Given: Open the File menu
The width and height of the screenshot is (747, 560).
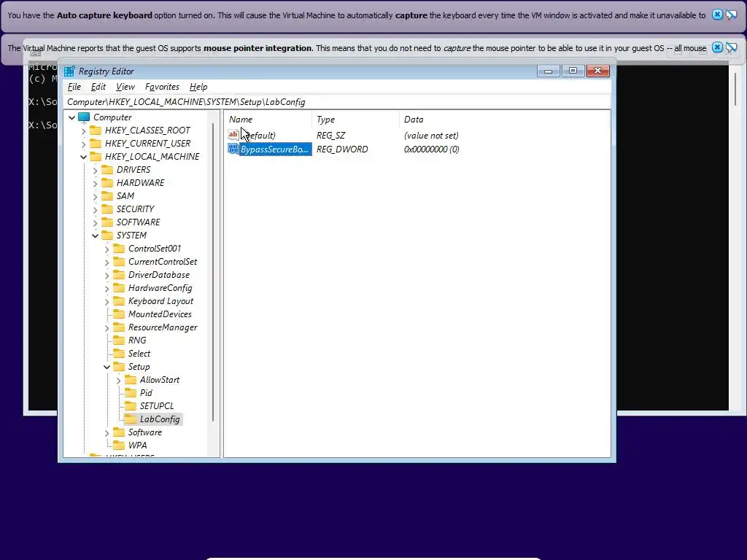Looking at the screenshot, I should pyautogui.click(x=74, y=87).
